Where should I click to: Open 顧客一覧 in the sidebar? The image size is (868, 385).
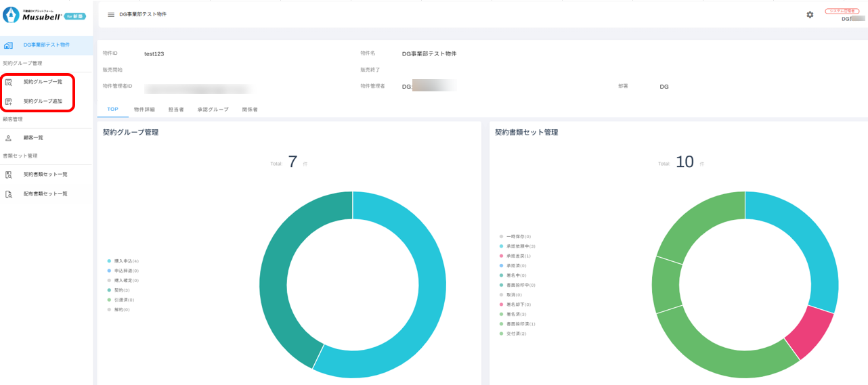33,138
